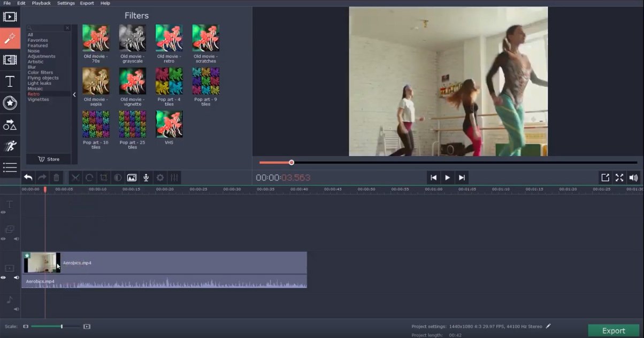The image size is (644, 338).
Task: Click the Crop tool in toolbar
Action: point(104,178)
